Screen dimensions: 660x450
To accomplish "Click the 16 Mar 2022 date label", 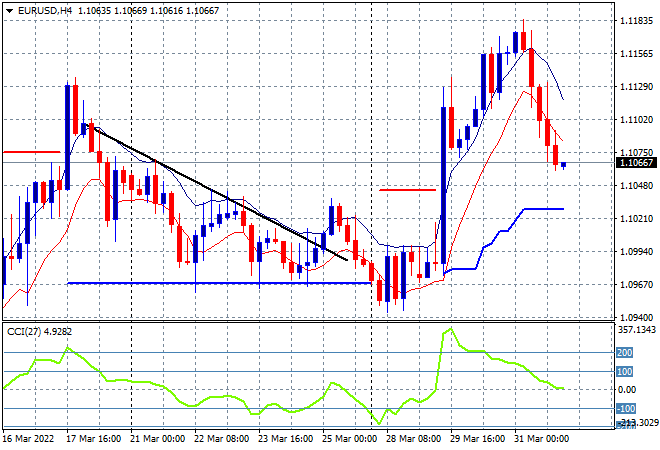I will [x=29, y=439].
